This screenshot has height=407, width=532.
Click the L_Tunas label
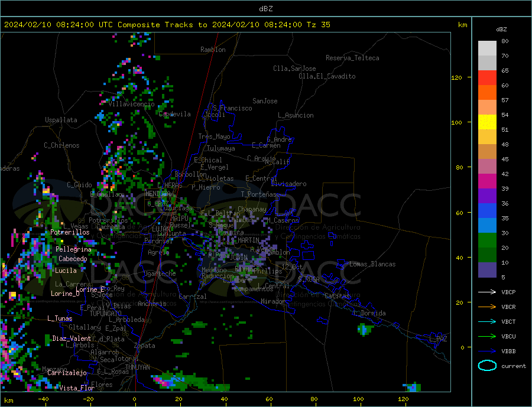click(60, 318)
